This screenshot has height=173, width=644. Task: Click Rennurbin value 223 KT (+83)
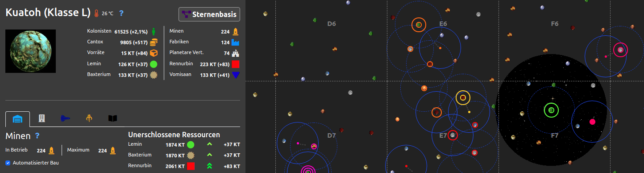[214, 64]
